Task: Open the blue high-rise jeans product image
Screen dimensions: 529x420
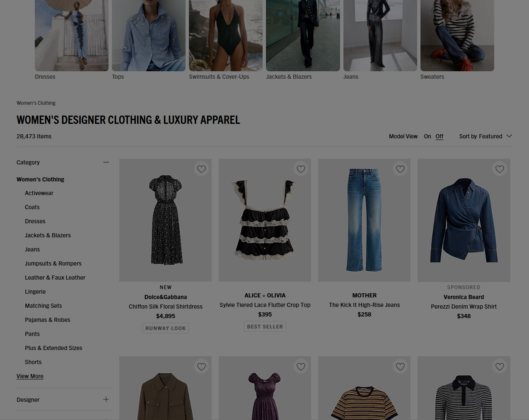Action: click(x=365, y=220)
